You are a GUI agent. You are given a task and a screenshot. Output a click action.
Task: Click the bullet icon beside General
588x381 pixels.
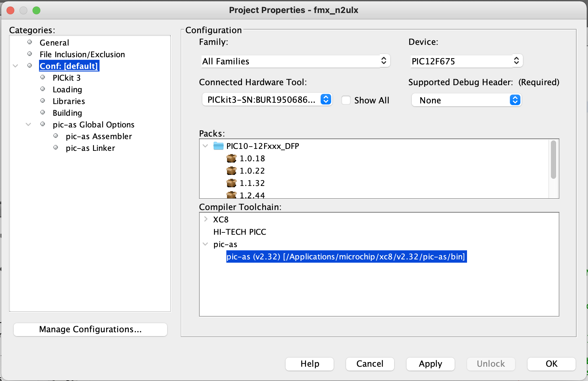coord(30,42)
